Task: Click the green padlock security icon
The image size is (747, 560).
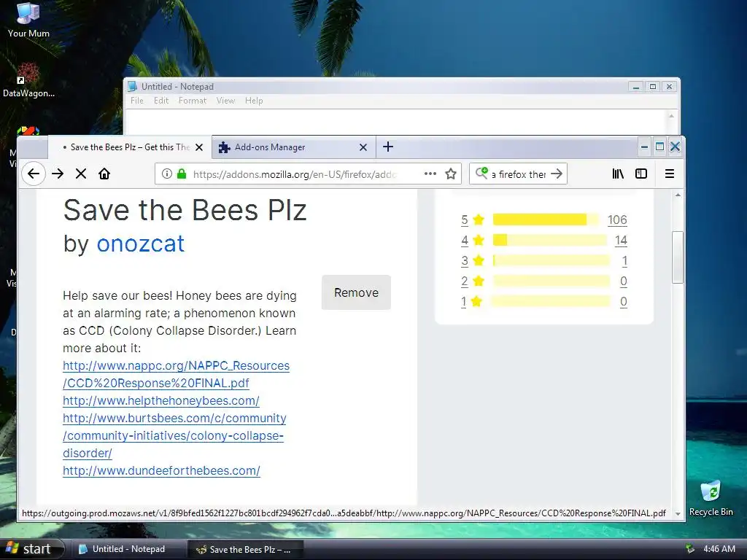Action: coord(182,174)
